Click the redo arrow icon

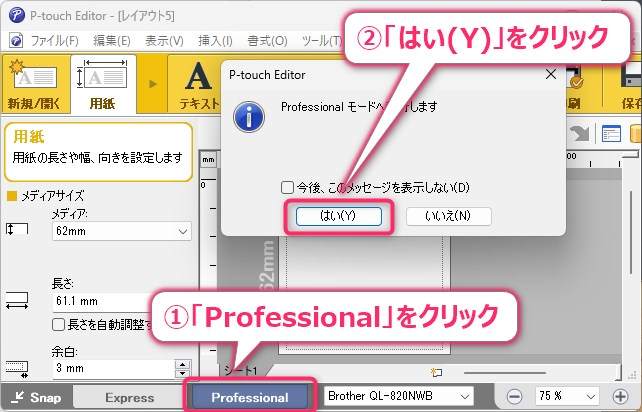(x=579, y=134)
